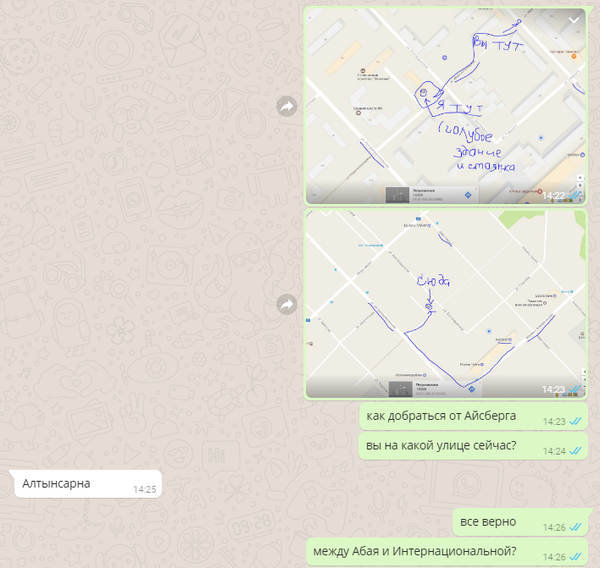The image size is (600, 568).
Task: Click the 14:22 timestamp on first image
Action: tap(553, 196)
